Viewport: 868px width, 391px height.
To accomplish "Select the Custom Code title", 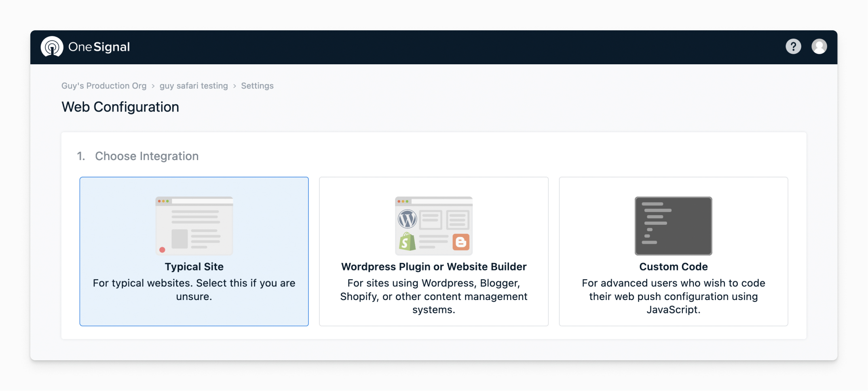I will [x=674, y=266].
